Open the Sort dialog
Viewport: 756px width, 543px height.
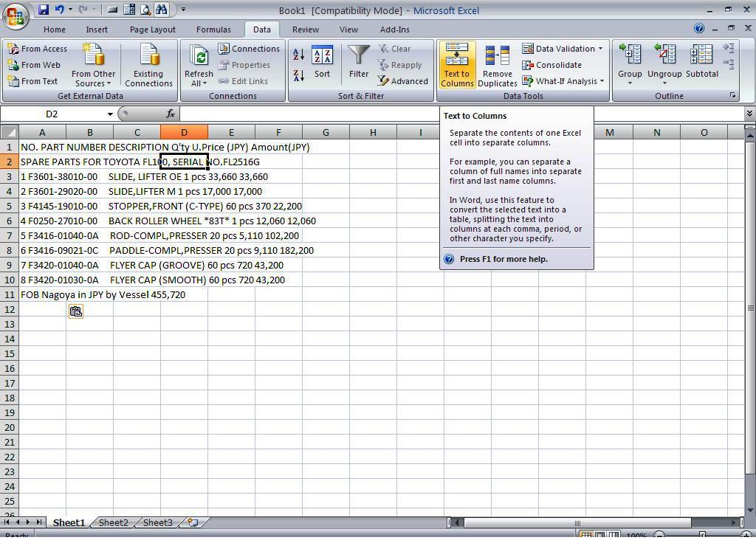322,62
